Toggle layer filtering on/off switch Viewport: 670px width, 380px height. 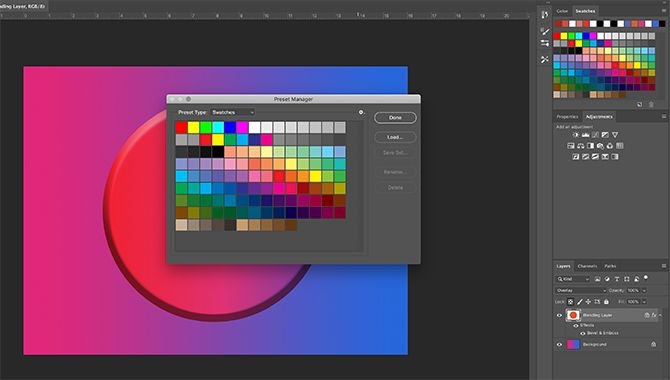coord(646,278)
